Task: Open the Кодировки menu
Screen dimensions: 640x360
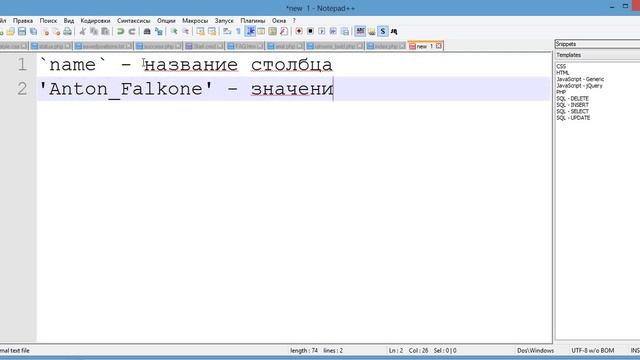Action: tap(95, 20)
